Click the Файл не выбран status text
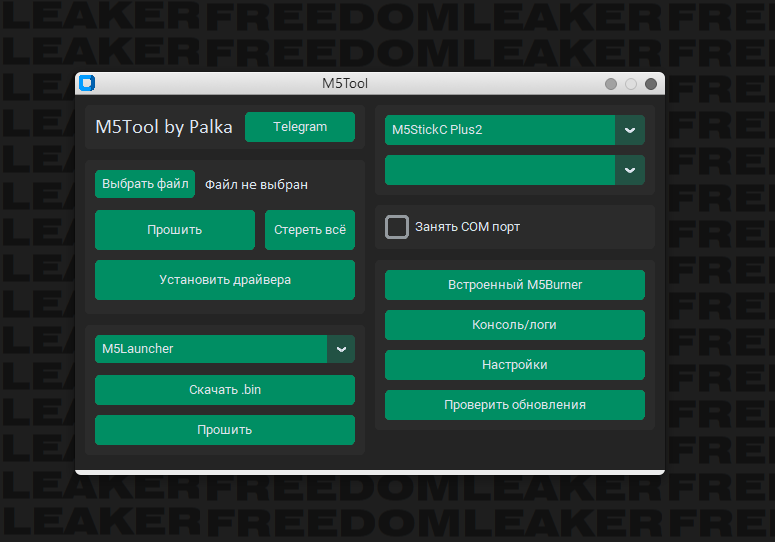The width and height of the screenshot is (775, 542). pos(256,185)
